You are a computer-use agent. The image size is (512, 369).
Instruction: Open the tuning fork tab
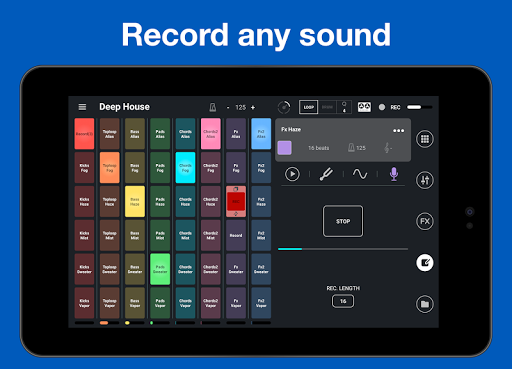click(326, 174)
